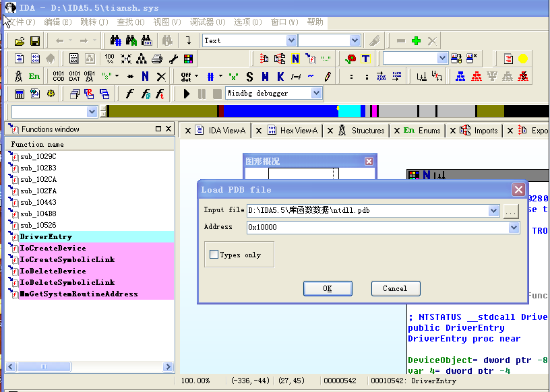Switch to the Structures tab
This screenshot has height=392, width=550.
pyautogui.click(x=362, y=131)
